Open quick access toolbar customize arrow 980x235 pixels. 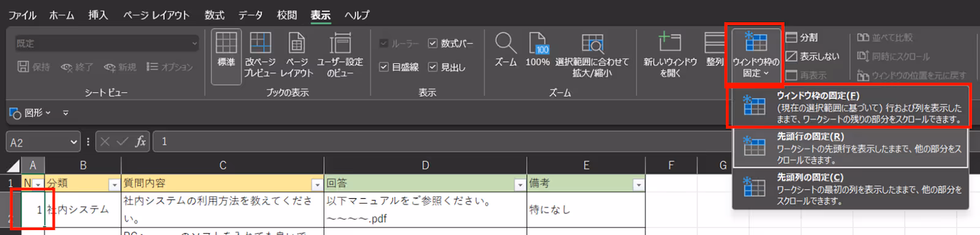pyautogui.click(x=66, y=113)
